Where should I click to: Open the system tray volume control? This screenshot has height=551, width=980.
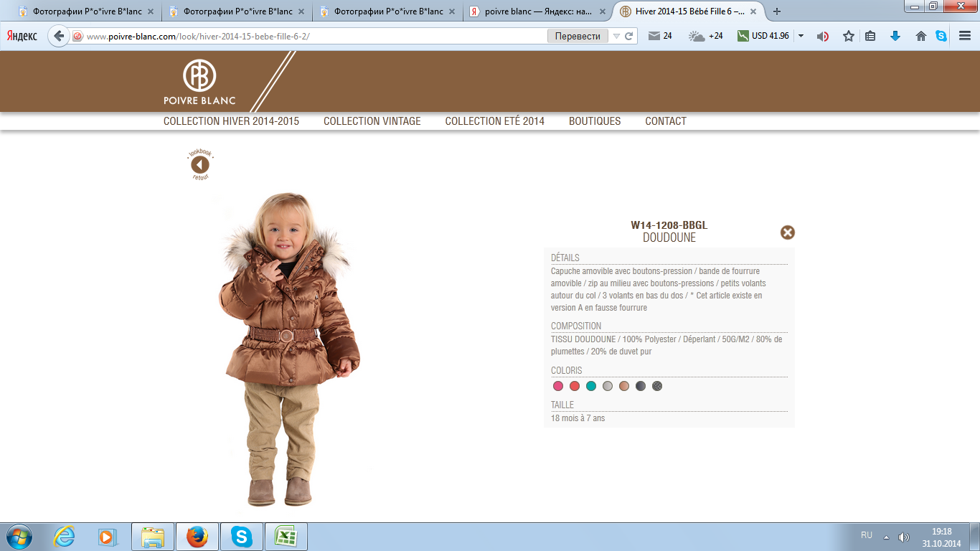click(904, 537)
